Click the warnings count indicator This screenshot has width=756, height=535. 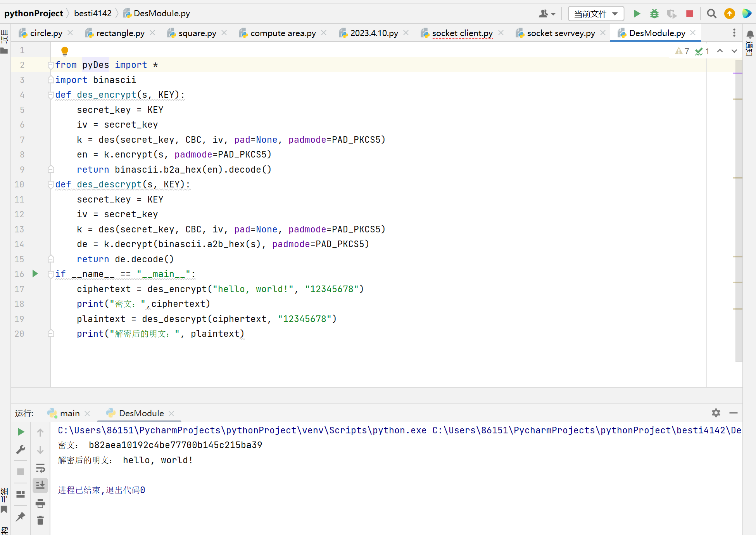682,51
